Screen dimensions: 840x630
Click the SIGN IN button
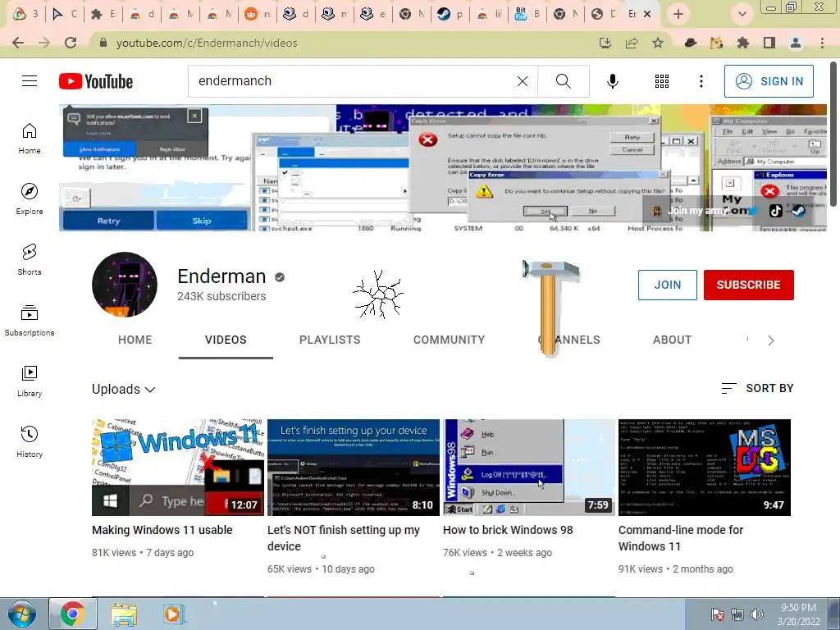[769, 81]
